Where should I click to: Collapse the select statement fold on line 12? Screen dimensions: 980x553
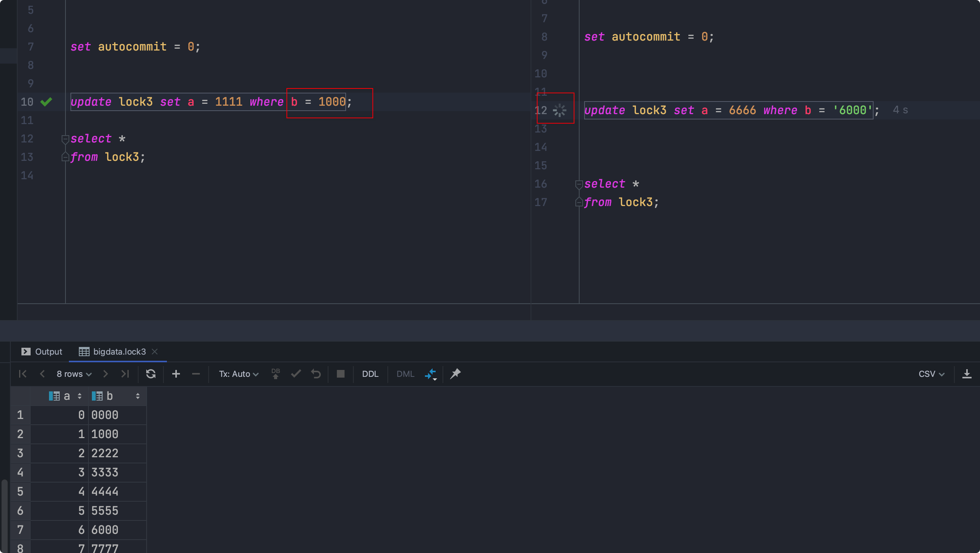pyautogui.click(x=65, y=139)
